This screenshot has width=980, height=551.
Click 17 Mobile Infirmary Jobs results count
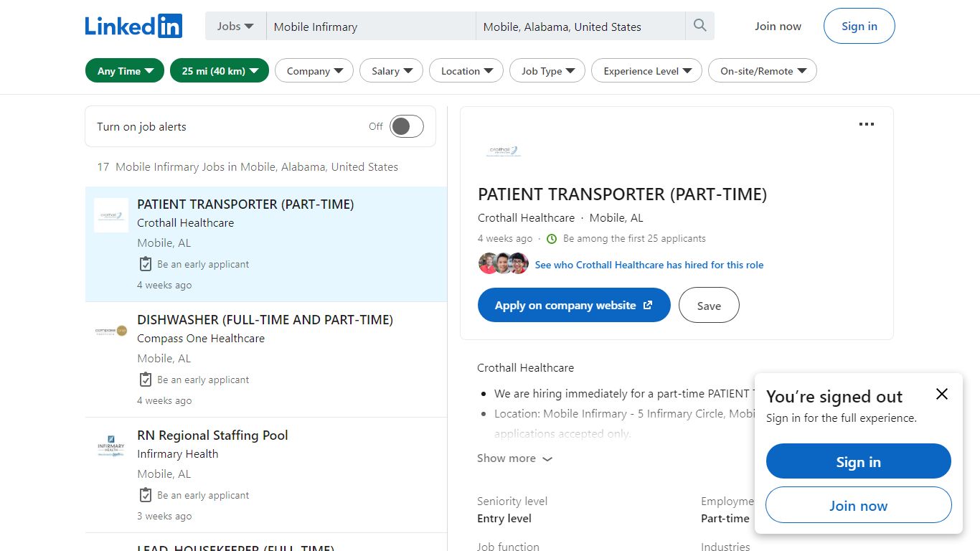(248, 167)
